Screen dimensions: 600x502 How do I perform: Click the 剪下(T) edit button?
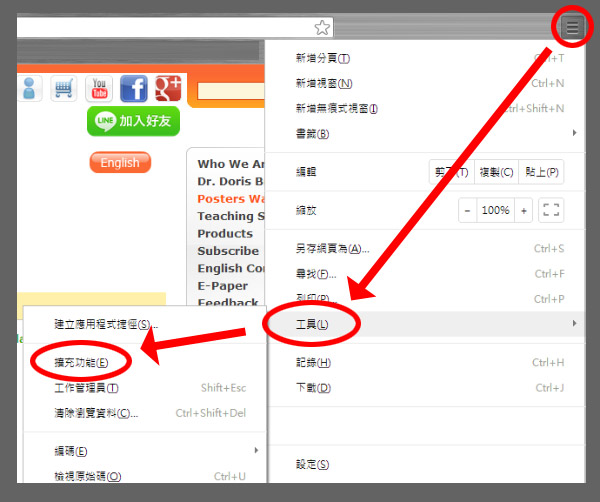(452, 172)
